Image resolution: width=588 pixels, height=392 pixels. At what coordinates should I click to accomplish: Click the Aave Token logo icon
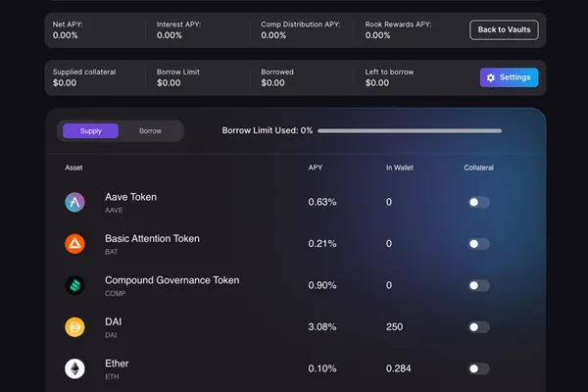pyautogui.click(x=74, y=202)
